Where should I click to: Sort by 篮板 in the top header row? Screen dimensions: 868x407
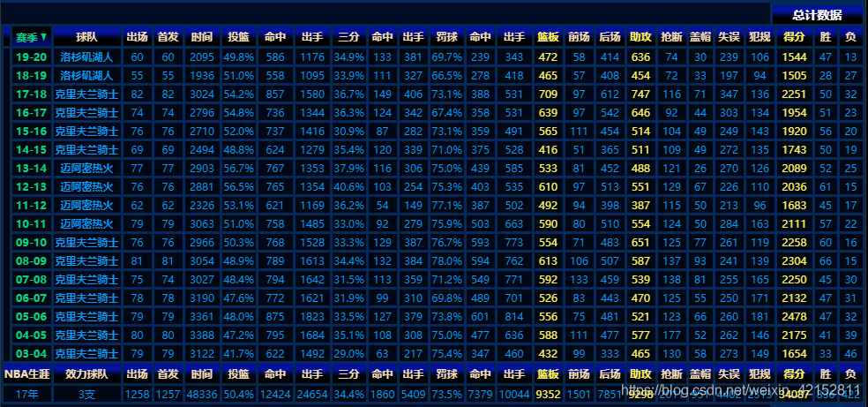coord(548,37)
